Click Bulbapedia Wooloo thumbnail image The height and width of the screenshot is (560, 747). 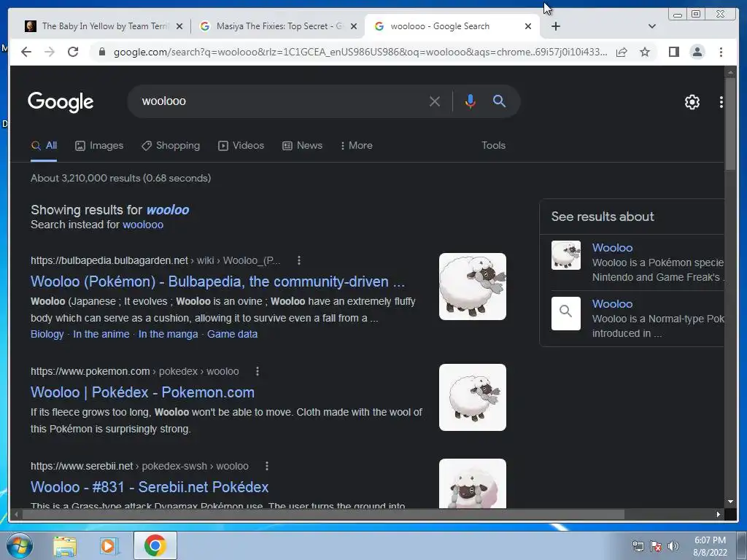(473, 287)
